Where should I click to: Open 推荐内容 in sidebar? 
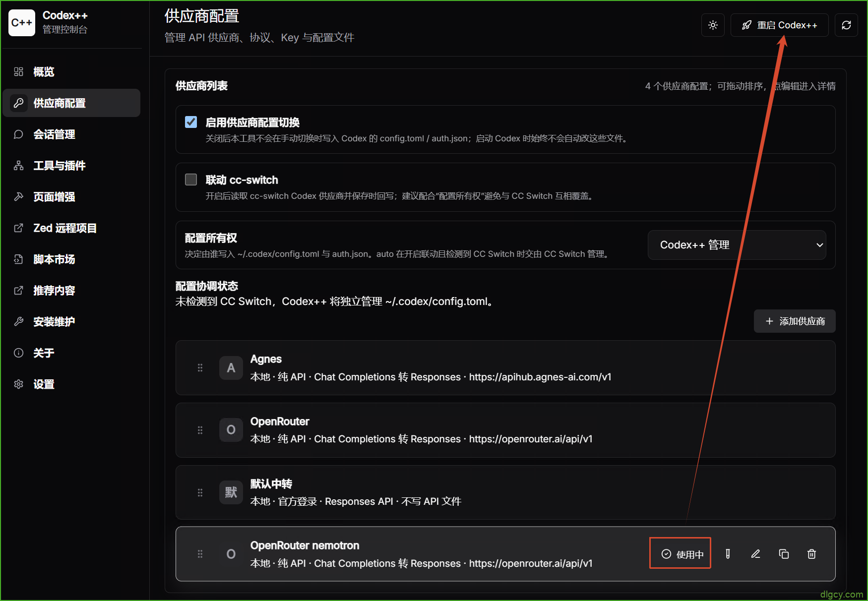coord(71,291)
